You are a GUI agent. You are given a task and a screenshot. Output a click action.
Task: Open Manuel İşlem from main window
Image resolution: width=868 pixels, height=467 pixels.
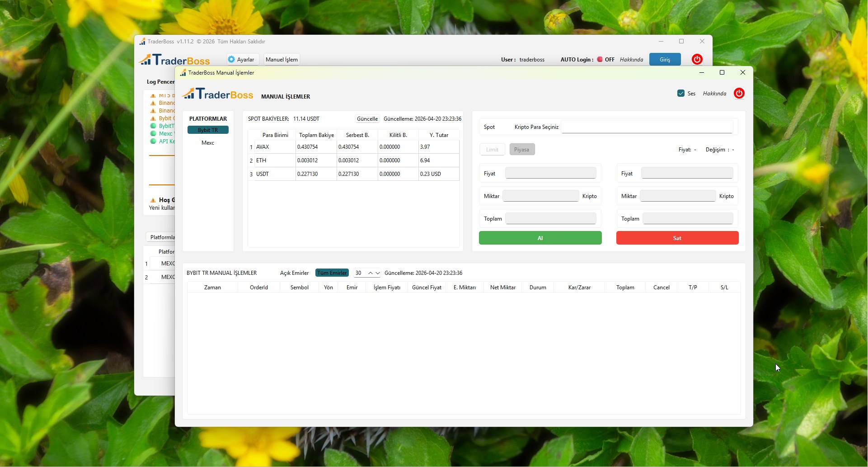pyautogui.click(x=282, y=59)
